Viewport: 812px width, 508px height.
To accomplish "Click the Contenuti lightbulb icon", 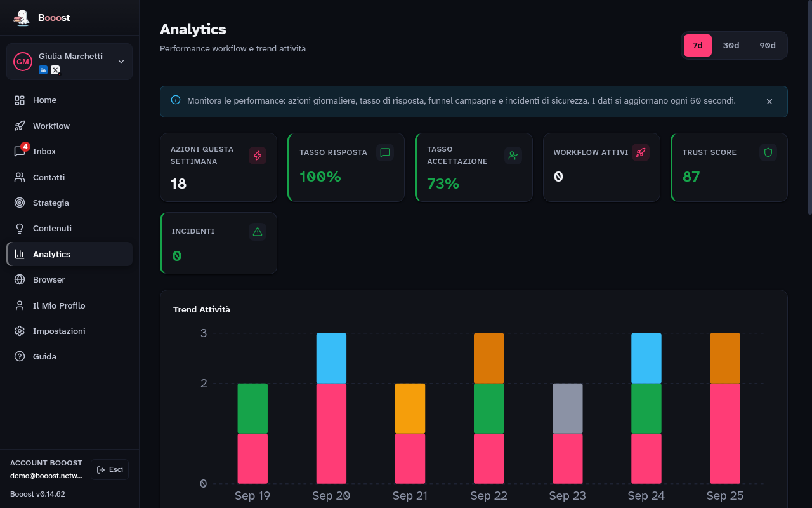I will (20, 228).
